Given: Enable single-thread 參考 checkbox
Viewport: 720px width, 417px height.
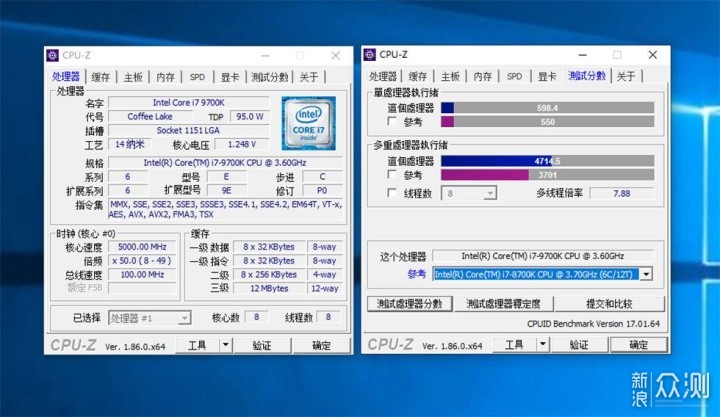Looking at the screenshot, I should (392, 121).
